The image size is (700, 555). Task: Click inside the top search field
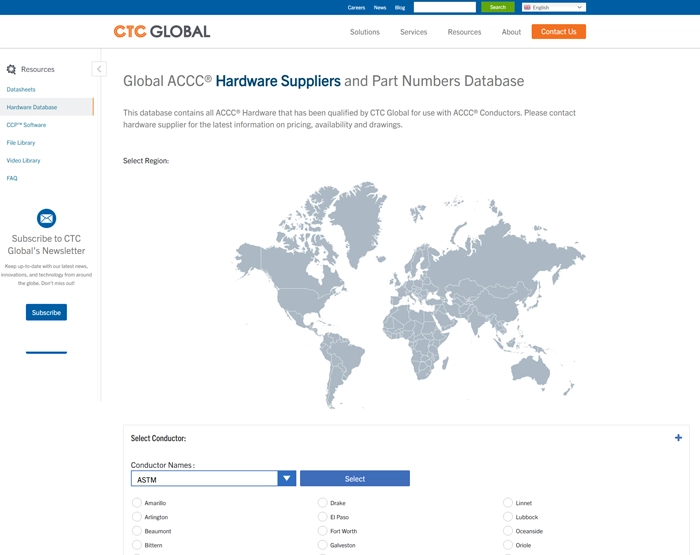[x=444, y=7]
